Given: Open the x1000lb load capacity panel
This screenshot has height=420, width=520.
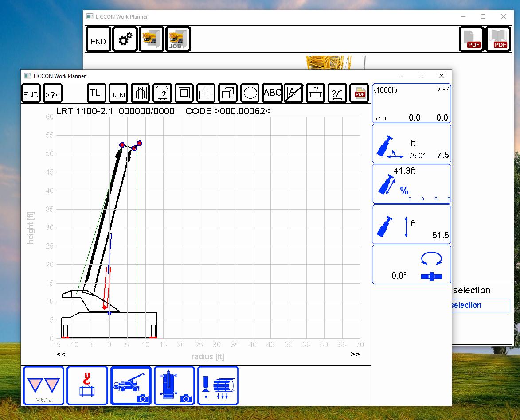Looking at the screenshot, I should click(x=411, y=103).
